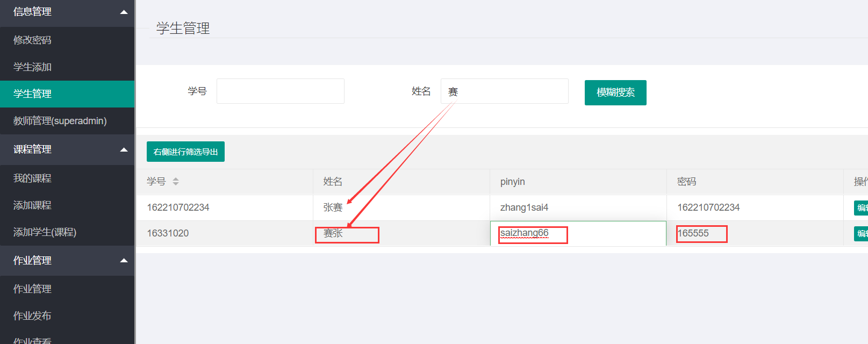Image resolution: width=868 pixels, height=344 pixels.
Task: Select the cell 162210702234 in the 学号 column
Action: tap(225, 207)
